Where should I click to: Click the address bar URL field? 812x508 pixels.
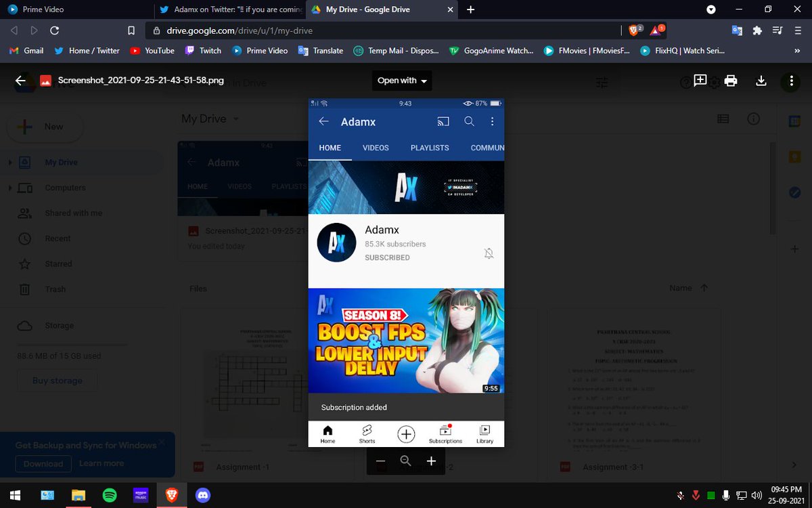tap(382, 30)
